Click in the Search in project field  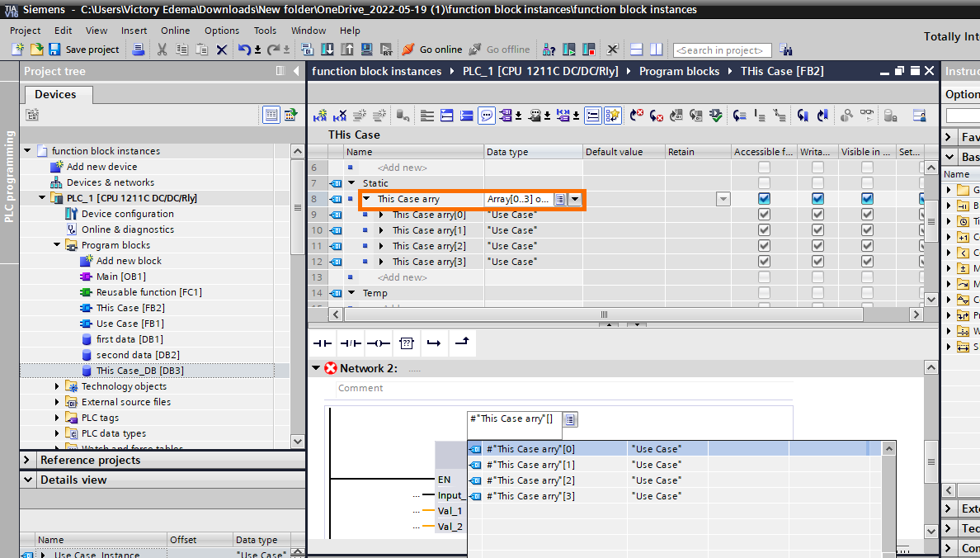(x=722, y=50)
